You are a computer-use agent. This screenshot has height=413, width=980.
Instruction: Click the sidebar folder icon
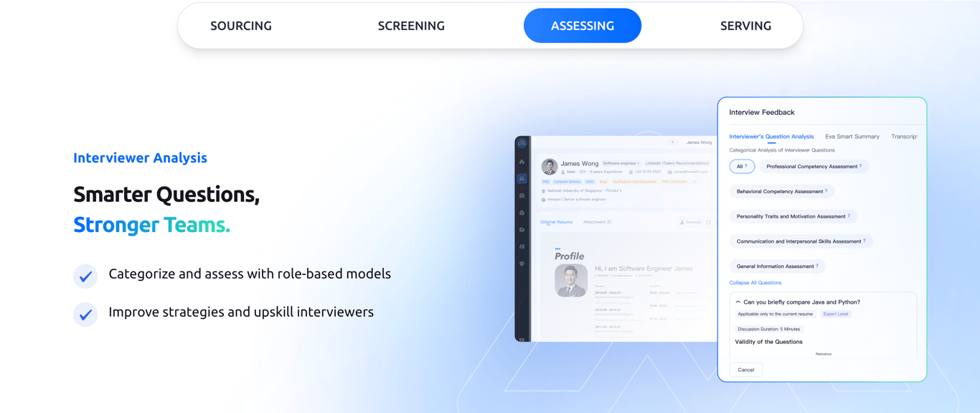522,230
